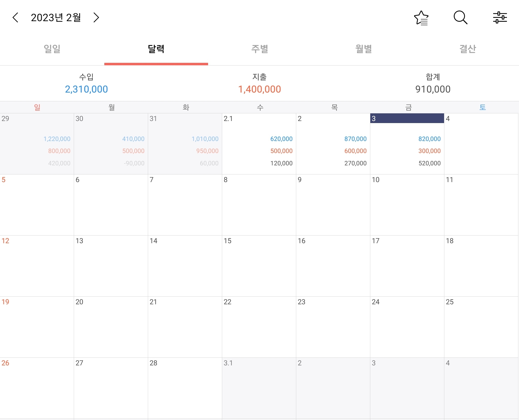
Task: Select March 1 cell labeled 3.1
Action: point(259,388)
